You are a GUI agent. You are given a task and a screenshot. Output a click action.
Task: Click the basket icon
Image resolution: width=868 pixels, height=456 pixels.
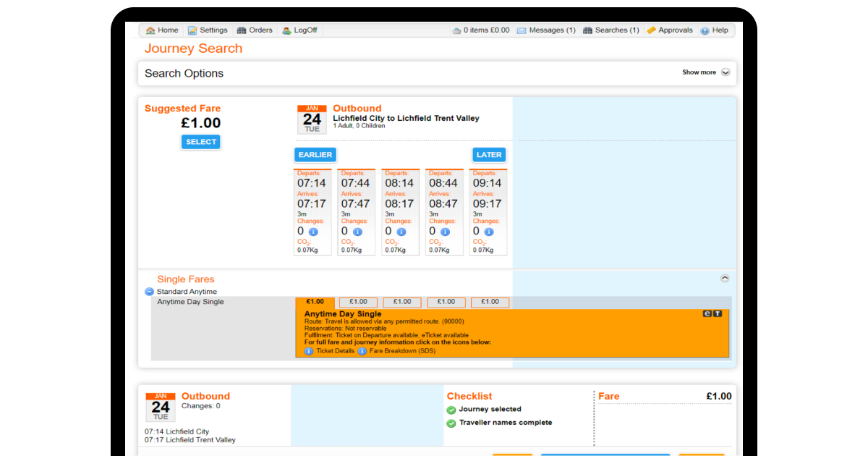456,30
